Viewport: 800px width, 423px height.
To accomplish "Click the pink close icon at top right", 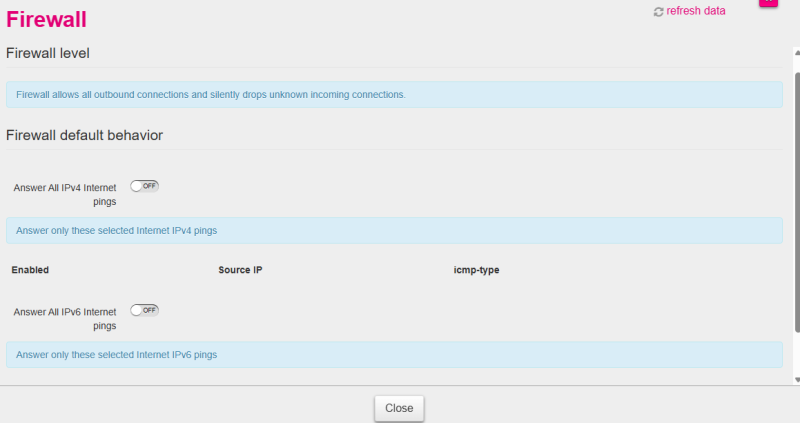I will [x=768, y=3].
